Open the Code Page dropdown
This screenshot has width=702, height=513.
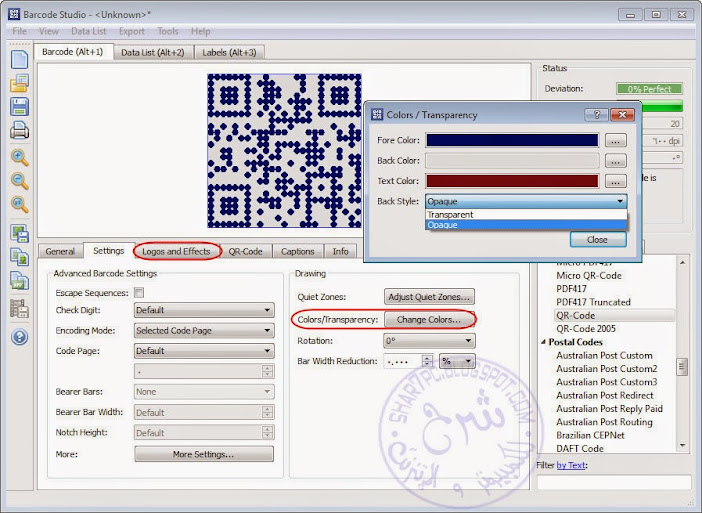[204, 351]
